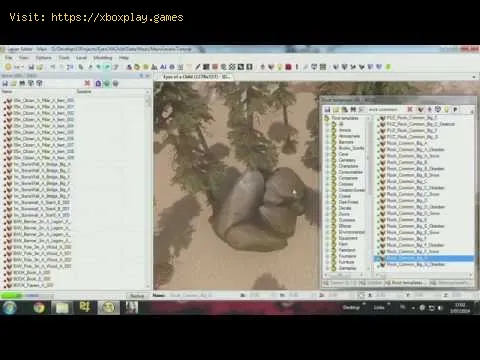Select the Root templates tree root
Image resolution: width=480 pixels, height=360 pixels.
pyautogui.click(x=345, y=118)
